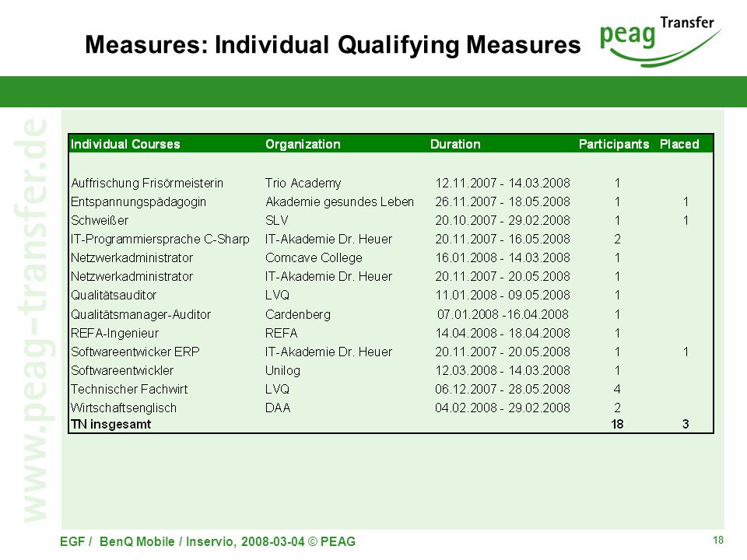Select 'REFA-Ingenieur' course cell

(x=114, y=334)
